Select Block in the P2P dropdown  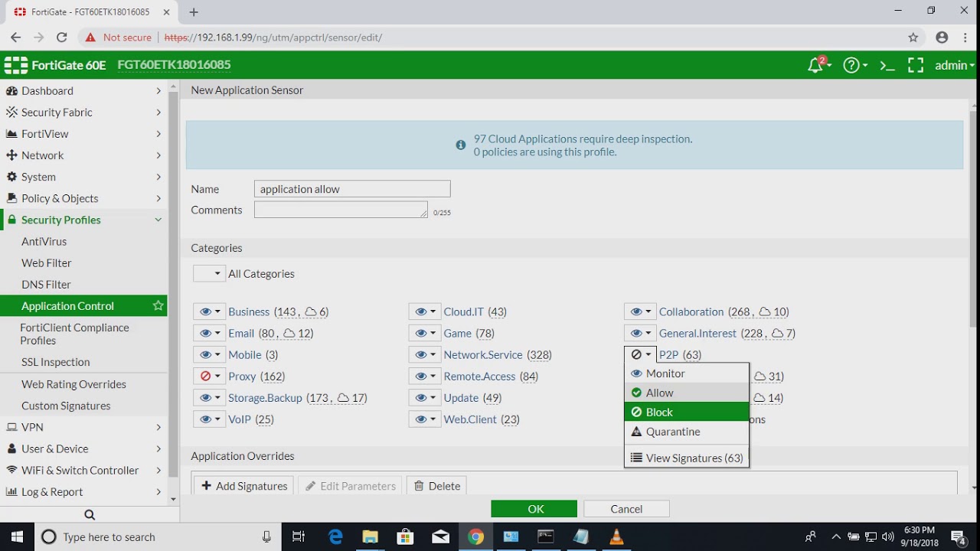[x=687, y=412]
